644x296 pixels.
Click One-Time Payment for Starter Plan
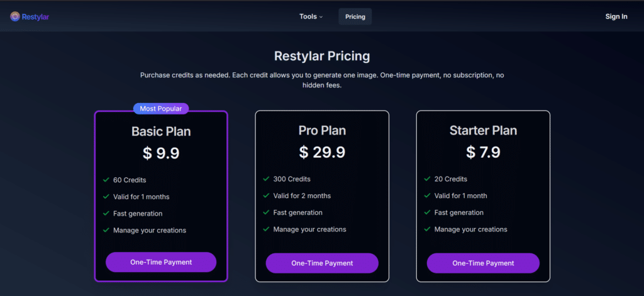tap(483, 263)
